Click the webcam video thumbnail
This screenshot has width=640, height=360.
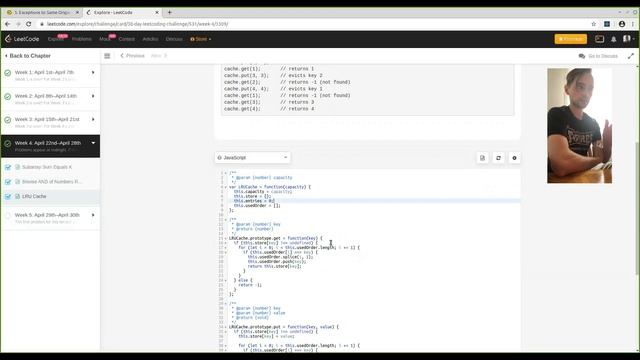(x=579, y=126)
